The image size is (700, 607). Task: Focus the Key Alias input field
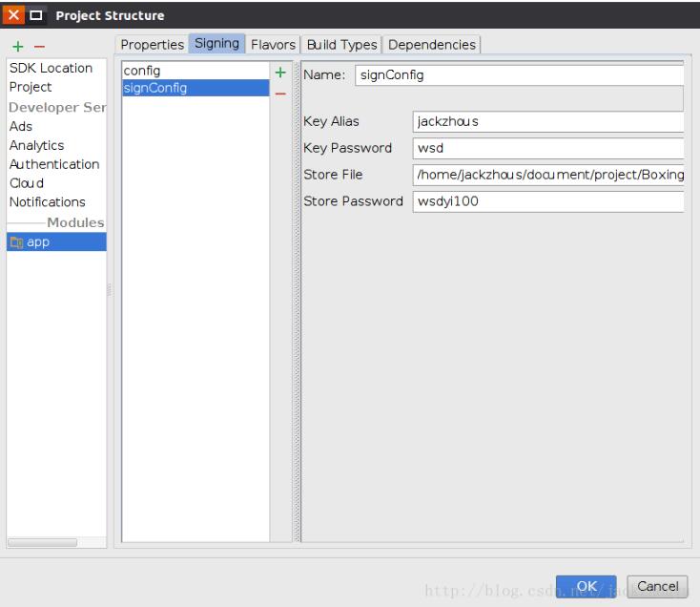548,122
